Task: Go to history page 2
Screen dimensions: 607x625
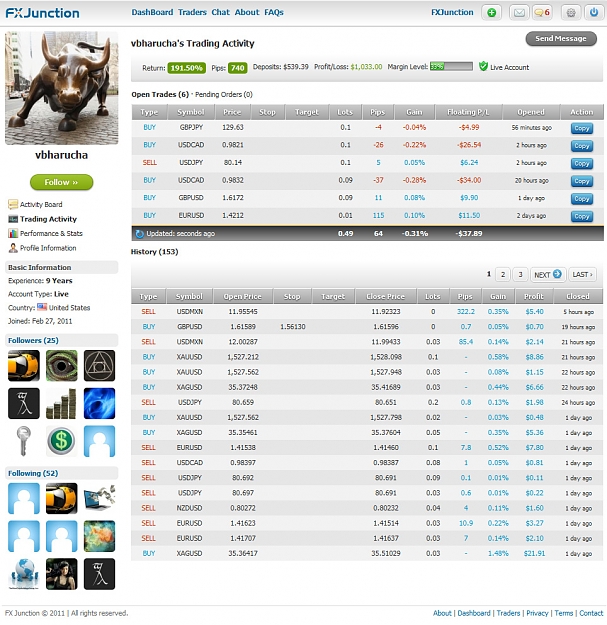Action: (x=503, y=275)
